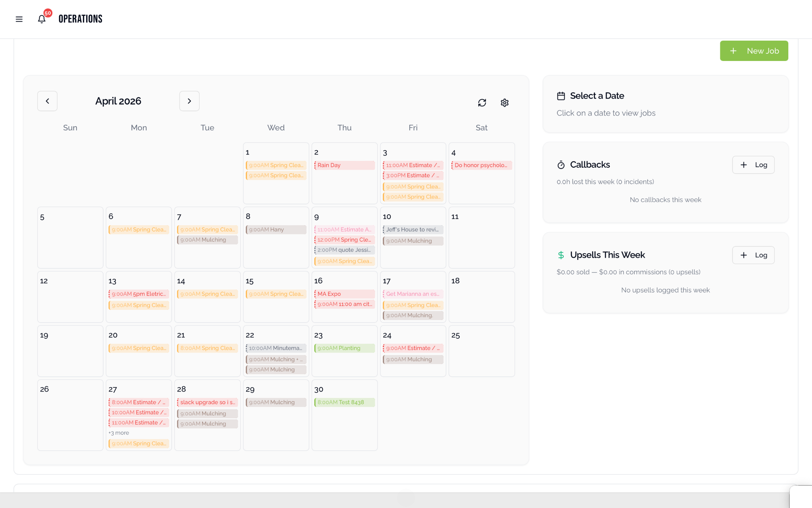The image size is (812, 508).
Task: Open 9:00AM Mulching on April 7
Action: [208, 240]
